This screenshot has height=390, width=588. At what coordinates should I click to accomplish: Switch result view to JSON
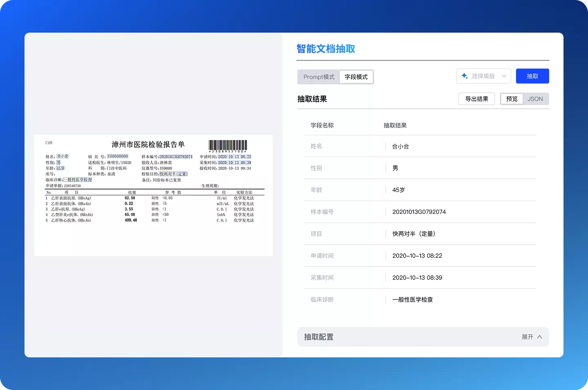(535, 99)
